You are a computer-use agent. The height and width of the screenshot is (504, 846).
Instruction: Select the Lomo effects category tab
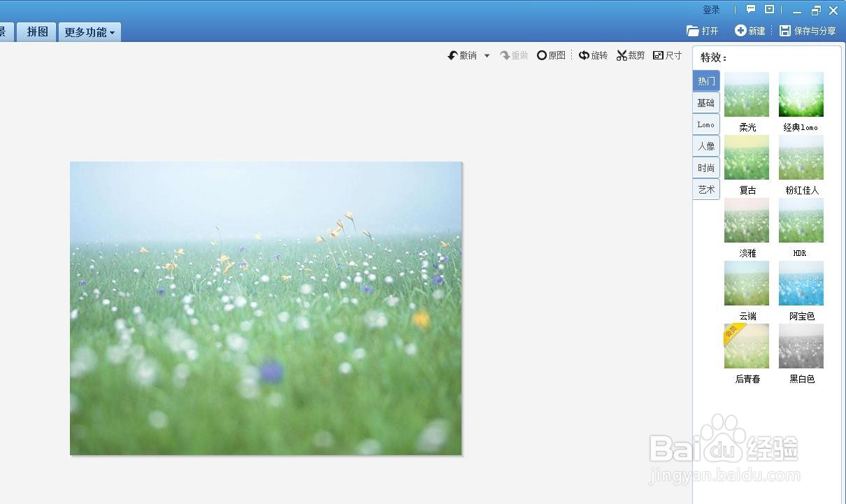[706, 124]
